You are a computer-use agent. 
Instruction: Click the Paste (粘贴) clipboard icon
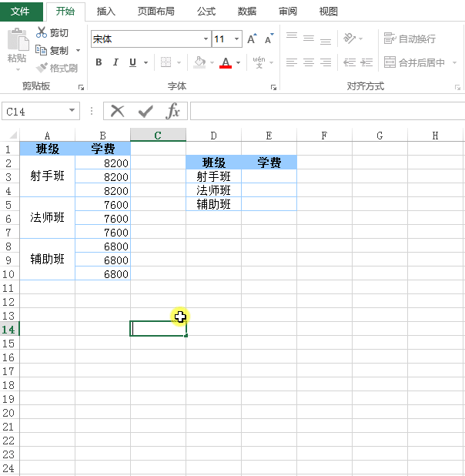coord(16,45)
